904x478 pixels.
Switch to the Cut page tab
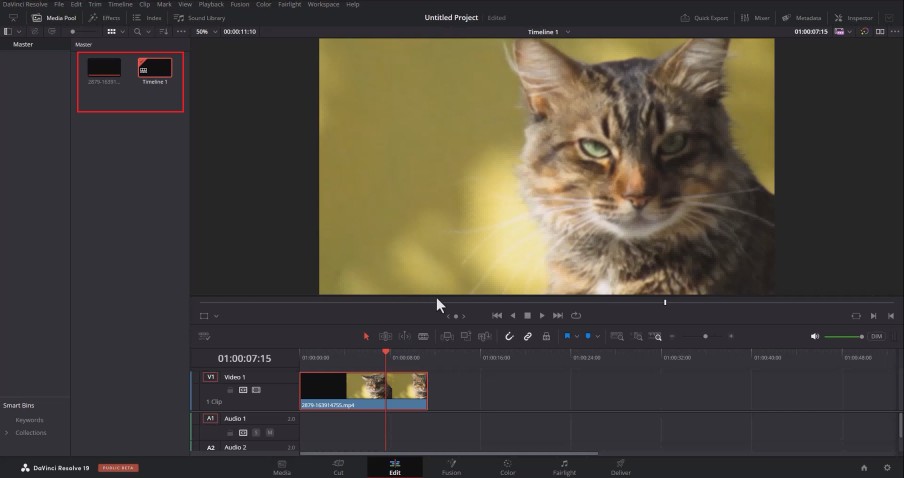pyautogui.click(x=338, y=467)
